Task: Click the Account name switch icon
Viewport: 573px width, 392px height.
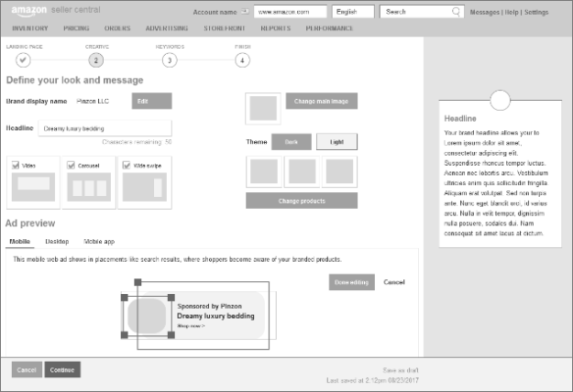Action: point(244,13)
